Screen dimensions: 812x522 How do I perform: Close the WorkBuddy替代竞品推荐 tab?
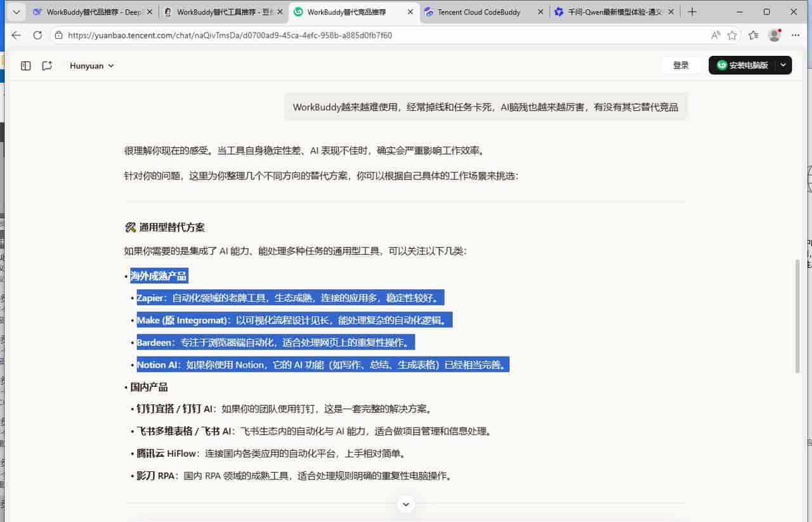(x=410, y=12)
